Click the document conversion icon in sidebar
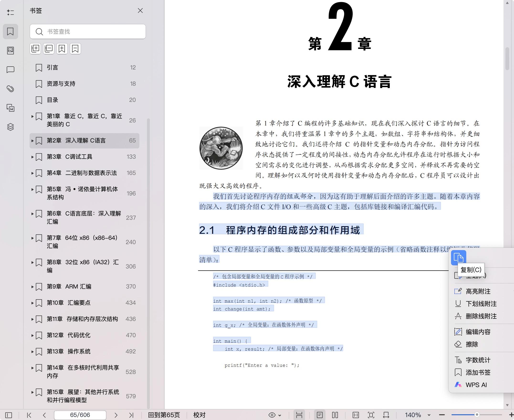Screen dimensions: 514x420 10,108
